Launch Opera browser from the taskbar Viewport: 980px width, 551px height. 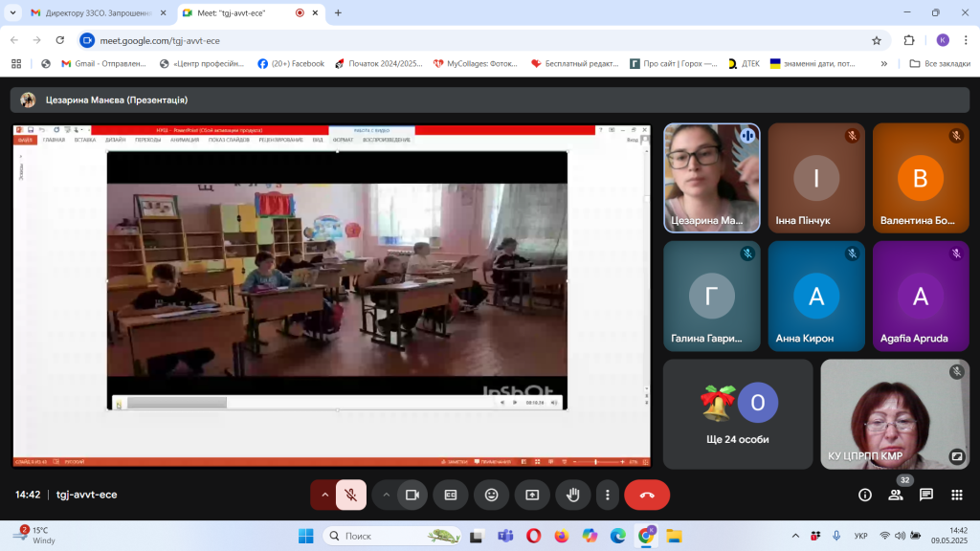(533, 536)
